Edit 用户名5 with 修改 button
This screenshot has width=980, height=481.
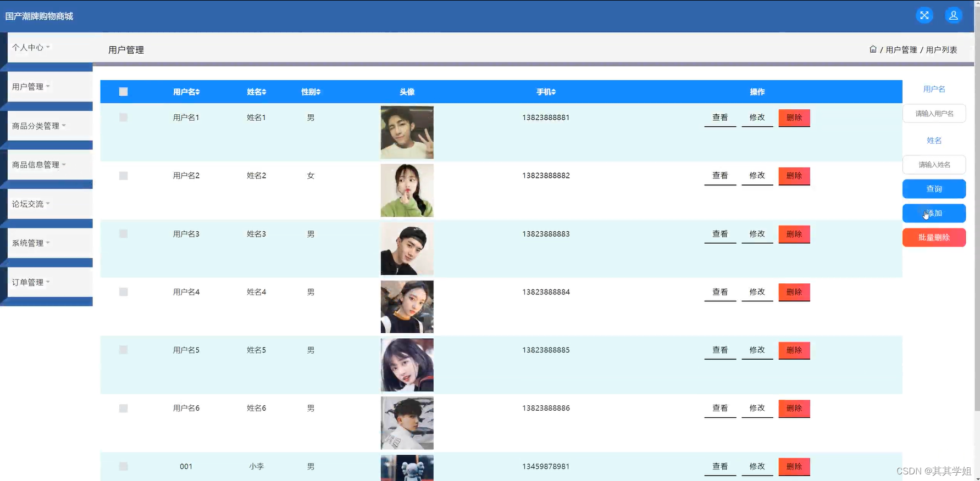pyautogui.click(x=757, y=350)
